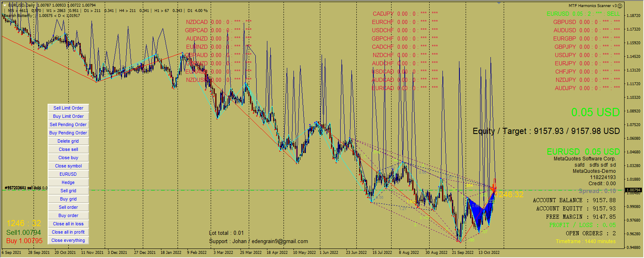Click the Close all in loss button
The image size is (644, 258).
pos(68,224)
